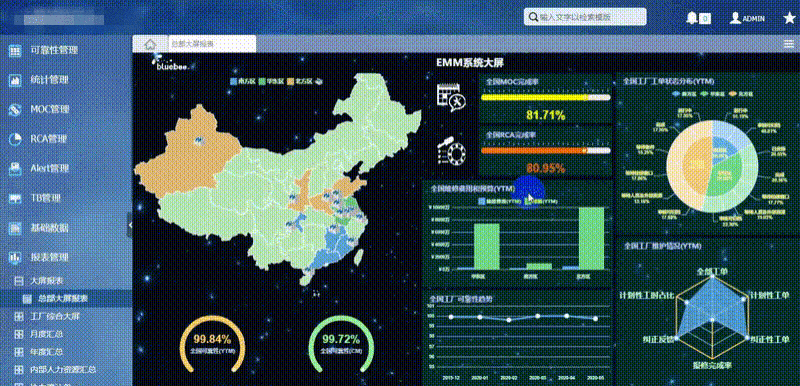Collapse the sidebar with the arrow handle
The height and width of the screenshot is (386, 800).
point(130,225)
